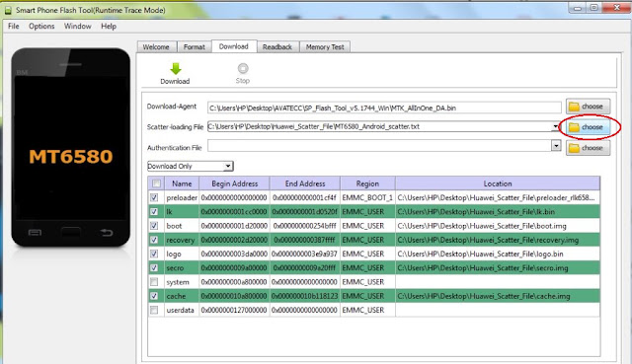
Task: Click the Smart Phone Flash Tool title icon
Action: (8, 10)
